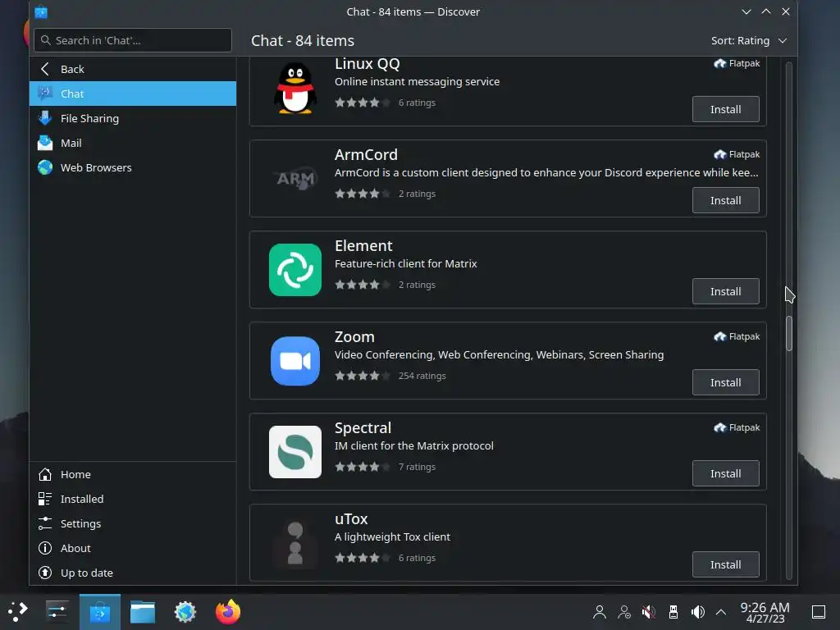Select the Chat category

(x=133, y=94)
